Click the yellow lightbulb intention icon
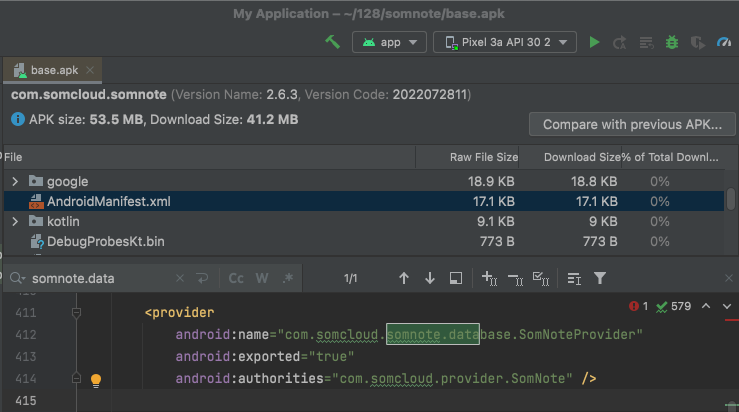The height and width of the screenshot is (412, 739). [96, 380]
